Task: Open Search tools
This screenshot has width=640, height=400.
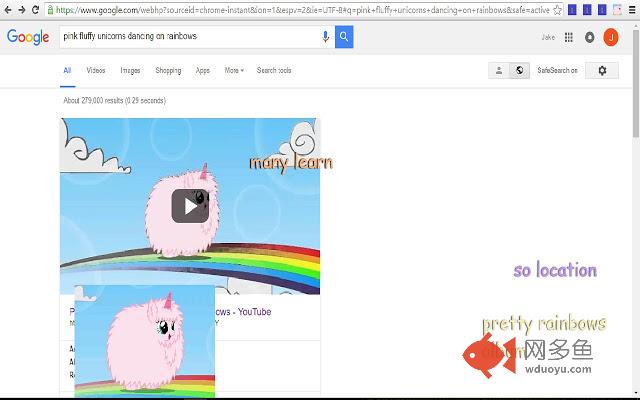Action: 274,71
